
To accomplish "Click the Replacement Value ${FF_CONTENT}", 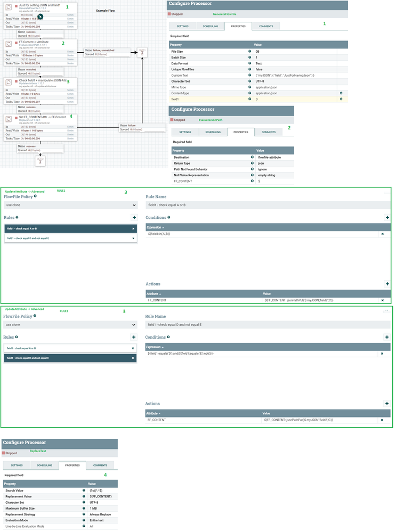I will pyautogui.click(x=101, y=496).
